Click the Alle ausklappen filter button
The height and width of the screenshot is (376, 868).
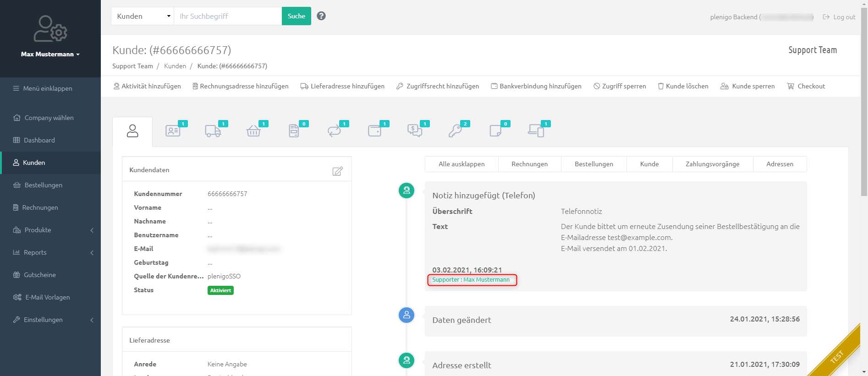tap(461, 164)
